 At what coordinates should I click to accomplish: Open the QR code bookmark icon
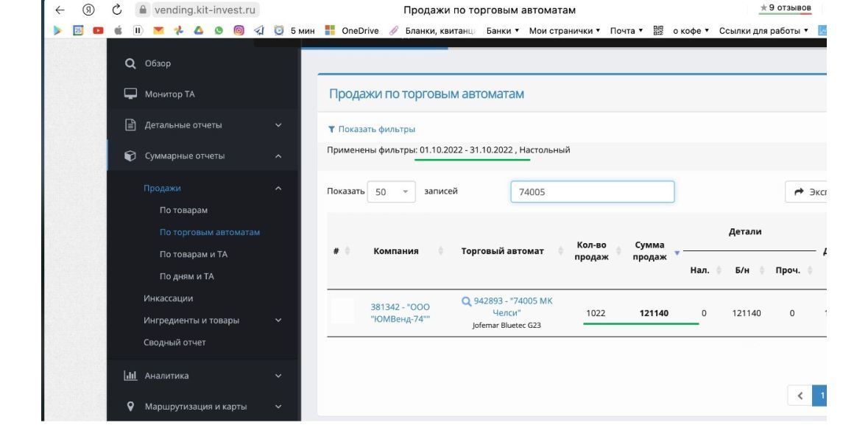tap(657, 30)
